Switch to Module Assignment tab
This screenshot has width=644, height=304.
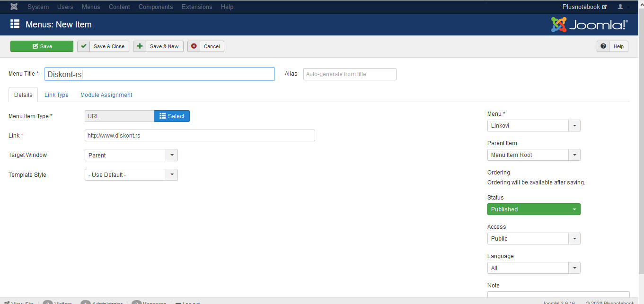pyautogui.click(x=106, y=95)
